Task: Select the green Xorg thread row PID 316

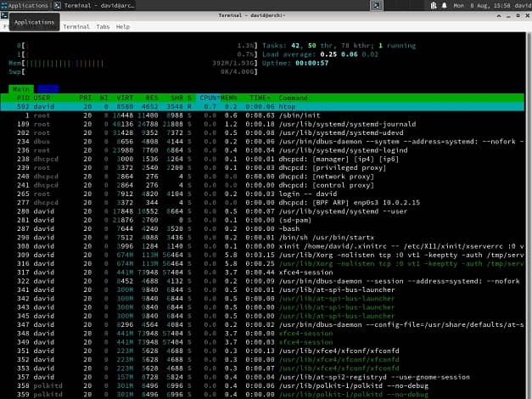Action: tap(262, 263)
